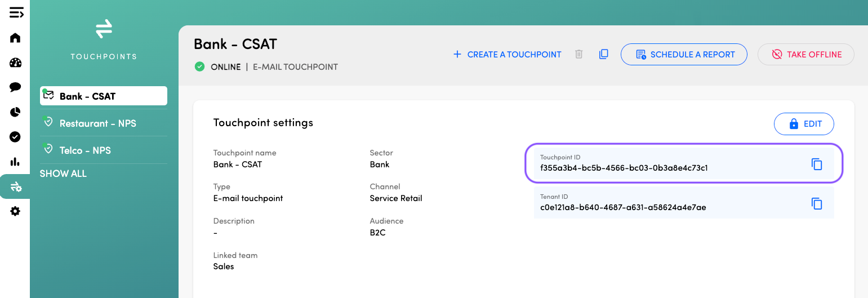Open the chat bubble feedback icon

[x=15, y=87]
